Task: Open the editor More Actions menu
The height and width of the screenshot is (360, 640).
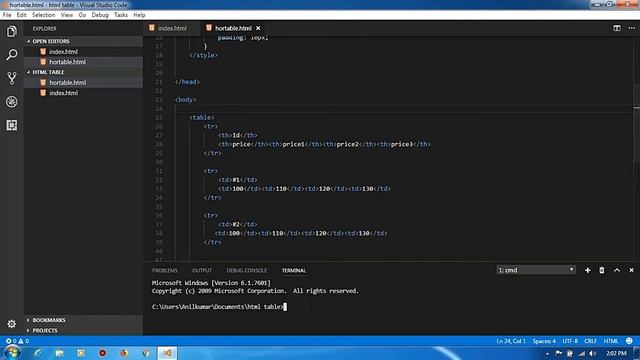Action: tap(631, 28)
